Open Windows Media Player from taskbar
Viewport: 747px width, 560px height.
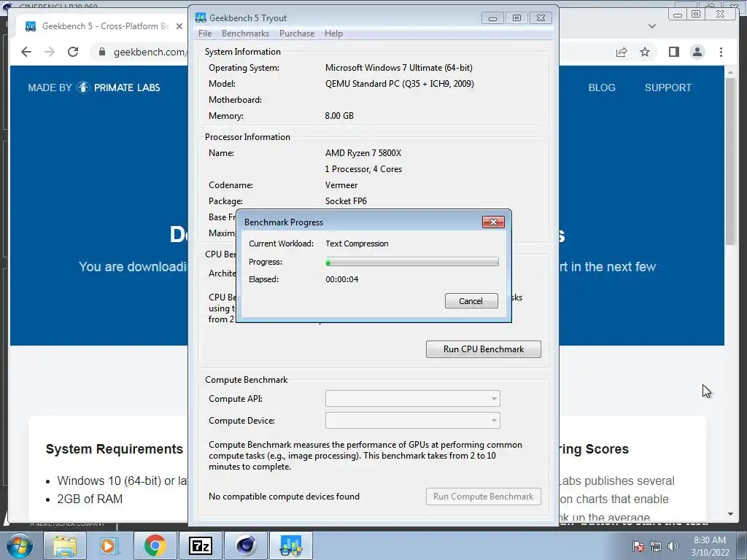[109, 545]
